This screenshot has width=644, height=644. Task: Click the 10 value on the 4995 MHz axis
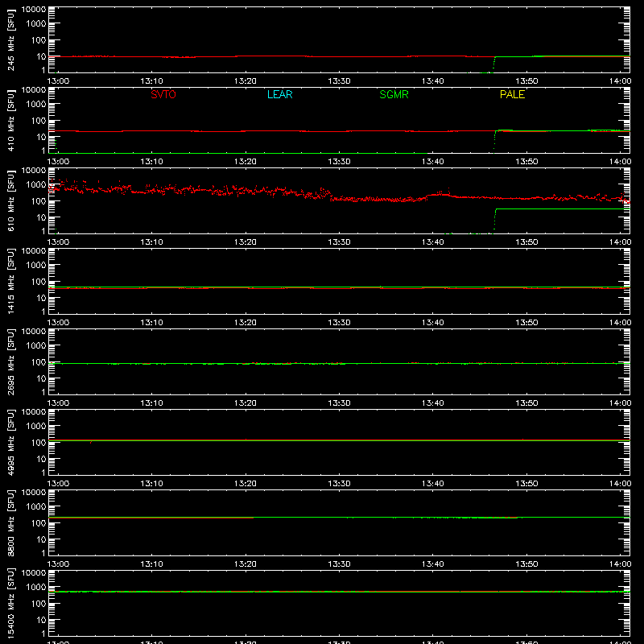point(41,459)
